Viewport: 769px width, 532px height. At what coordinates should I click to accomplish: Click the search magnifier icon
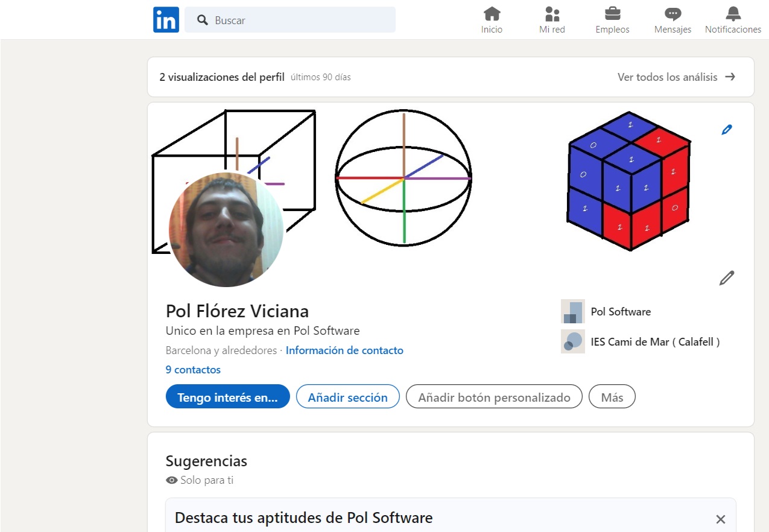click(202, 19)
